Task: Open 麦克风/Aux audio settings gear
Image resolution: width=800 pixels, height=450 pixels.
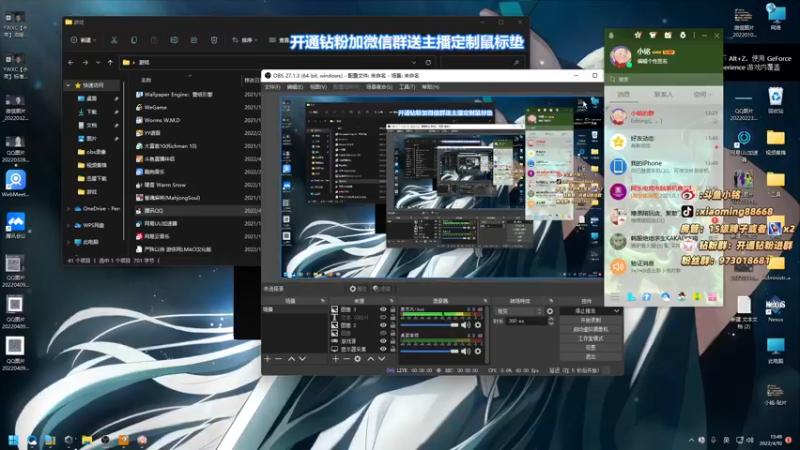Action: (x=478, y=325)
